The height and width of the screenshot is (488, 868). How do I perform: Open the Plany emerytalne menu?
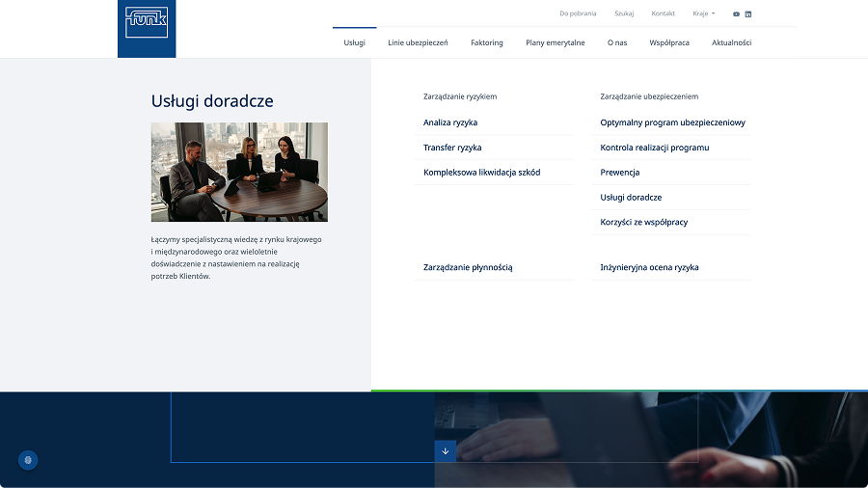(x=555, y=42)
